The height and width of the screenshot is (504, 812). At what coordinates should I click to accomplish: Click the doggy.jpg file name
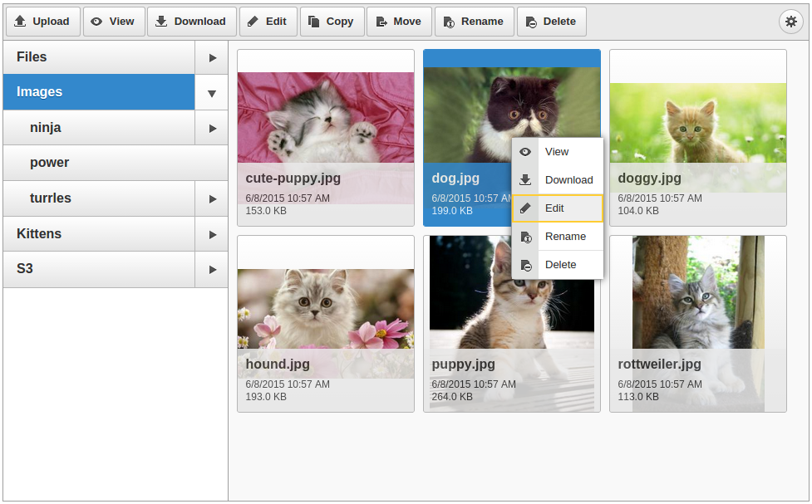(x=649, y=179)
